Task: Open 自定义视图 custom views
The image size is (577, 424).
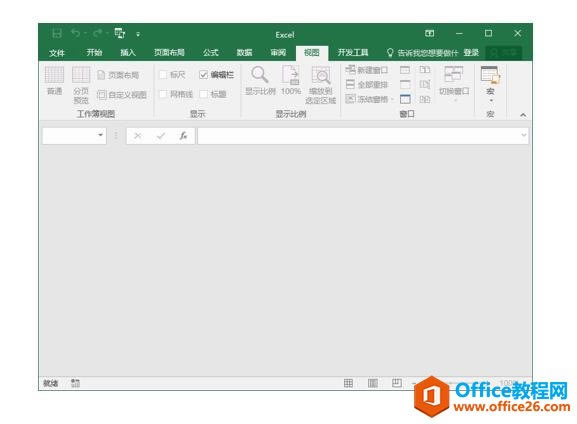Action: click(122, 95)
